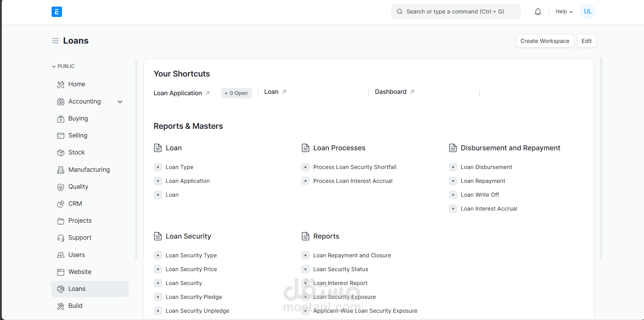This screenshot has width=644, height=320.
Task: Click the Reports card document icon
Action: point(306,236)
